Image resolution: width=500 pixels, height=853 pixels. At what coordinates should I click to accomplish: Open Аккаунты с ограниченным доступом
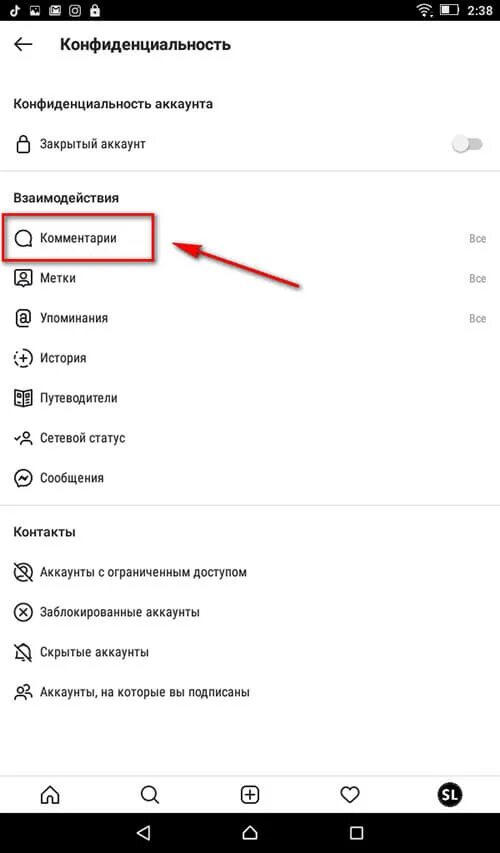click(x=250, y=572)
